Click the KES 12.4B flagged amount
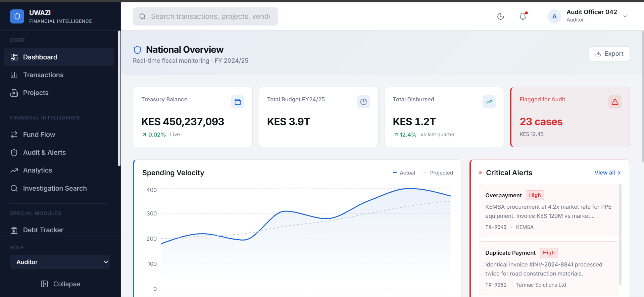The image size is (644, 297). pos(532,134)
